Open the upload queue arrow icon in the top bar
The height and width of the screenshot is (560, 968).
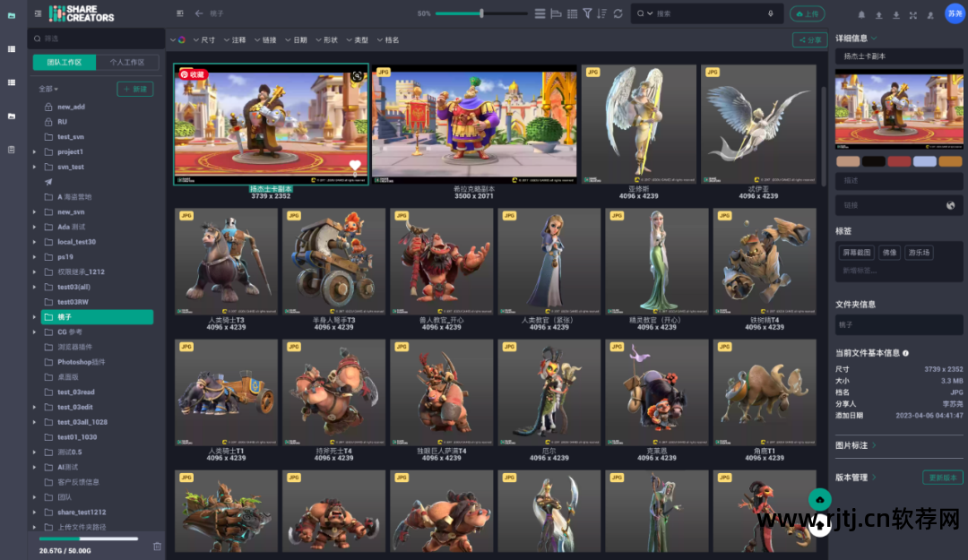pos(878,15)
